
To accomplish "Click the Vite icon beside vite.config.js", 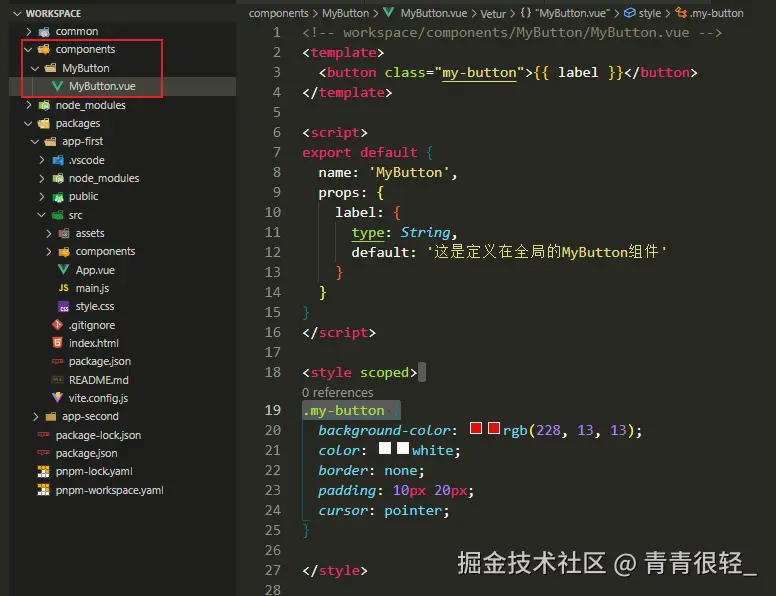I will (57, 397).
